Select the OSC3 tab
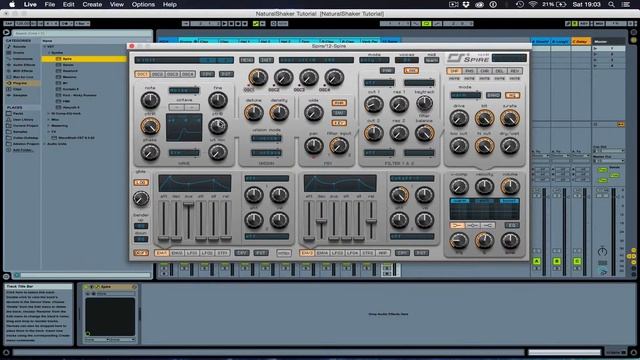The height and width of the screenshot is (360, 640). [x=172, y=74]
